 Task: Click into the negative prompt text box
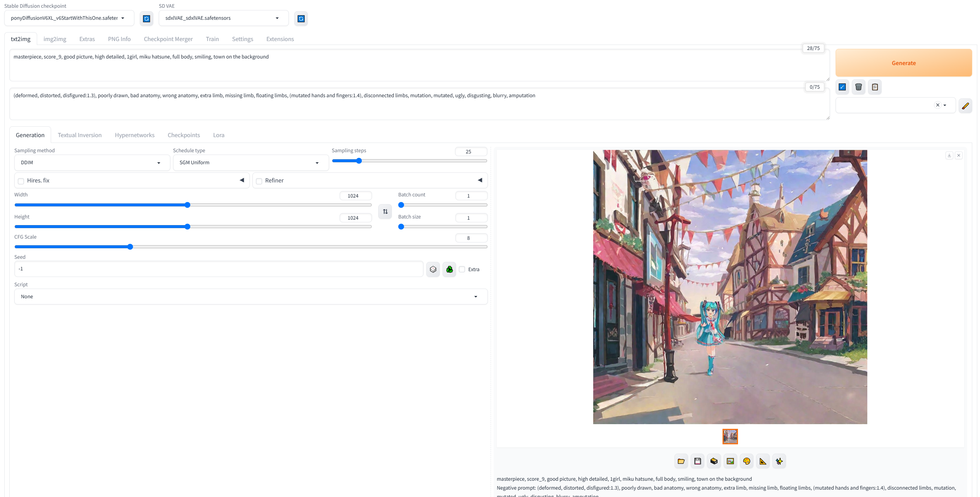tap(419, 103)
